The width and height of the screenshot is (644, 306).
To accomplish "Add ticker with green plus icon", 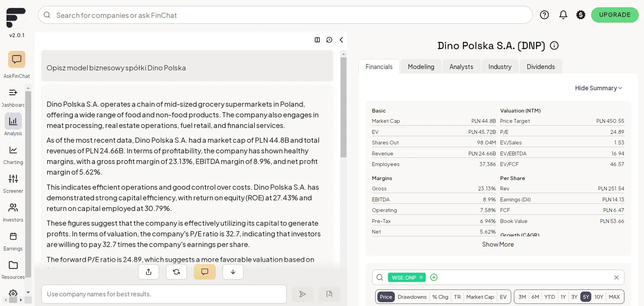I will pyautogui.click(x=433, y=277).
